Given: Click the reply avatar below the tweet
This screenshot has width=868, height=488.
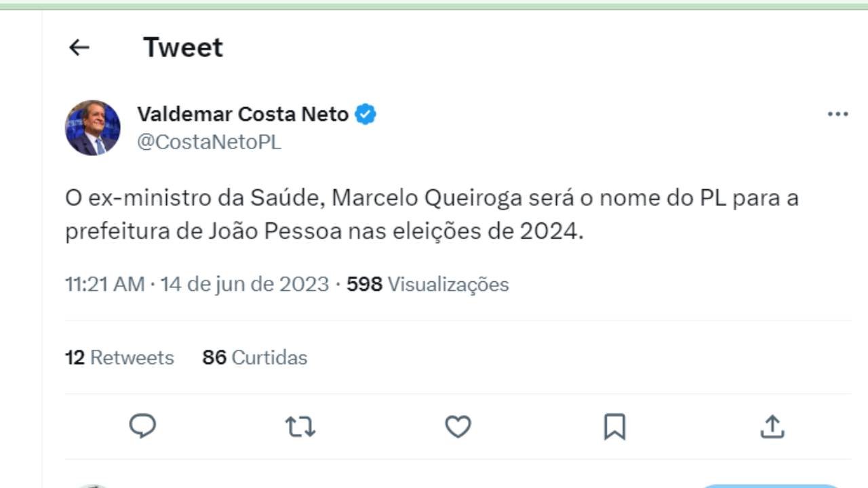Looking at the screenshot, I should tap(94, 484).
